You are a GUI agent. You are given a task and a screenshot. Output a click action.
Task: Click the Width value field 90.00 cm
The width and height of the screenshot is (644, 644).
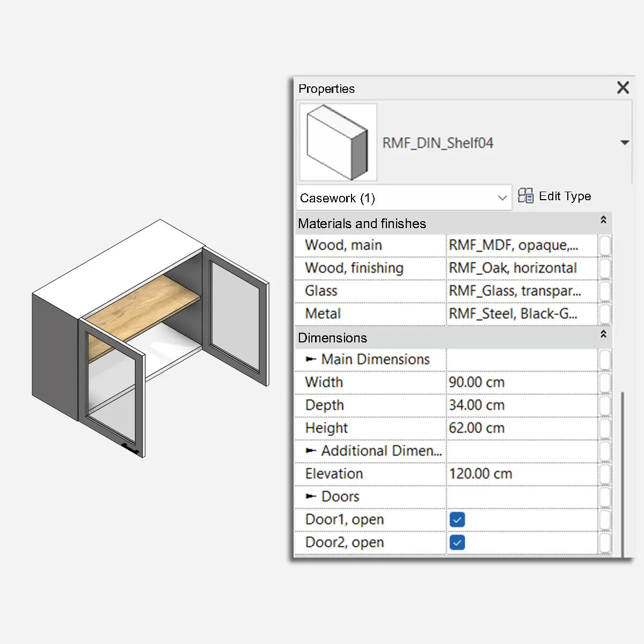[521, 383]
